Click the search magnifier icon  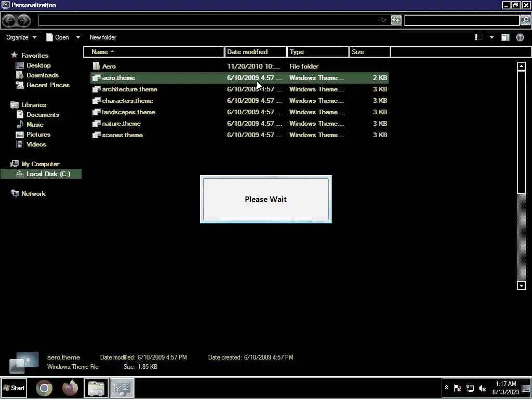pos(525,20)
